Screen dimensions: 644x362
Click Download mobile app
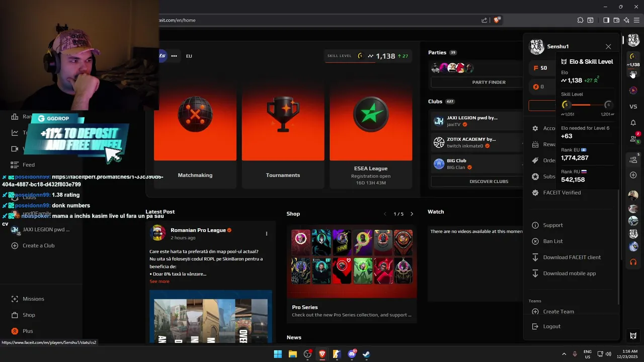pos(569,274)
